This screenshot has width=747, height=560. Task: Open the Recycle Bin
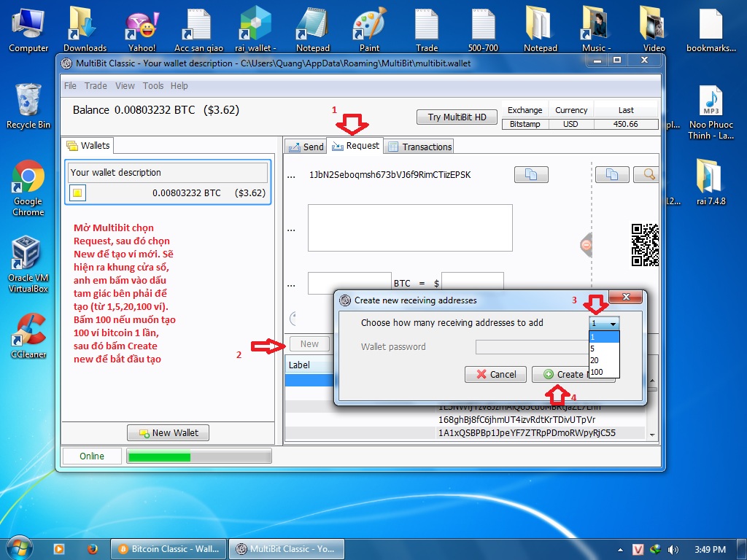click(28, 106)
